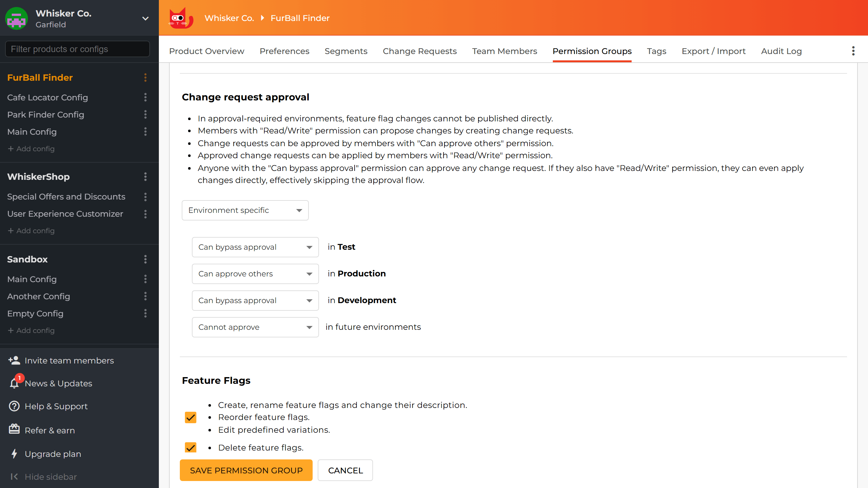
Task: Switch to the Product Overview tab
Action: point(207,51)
